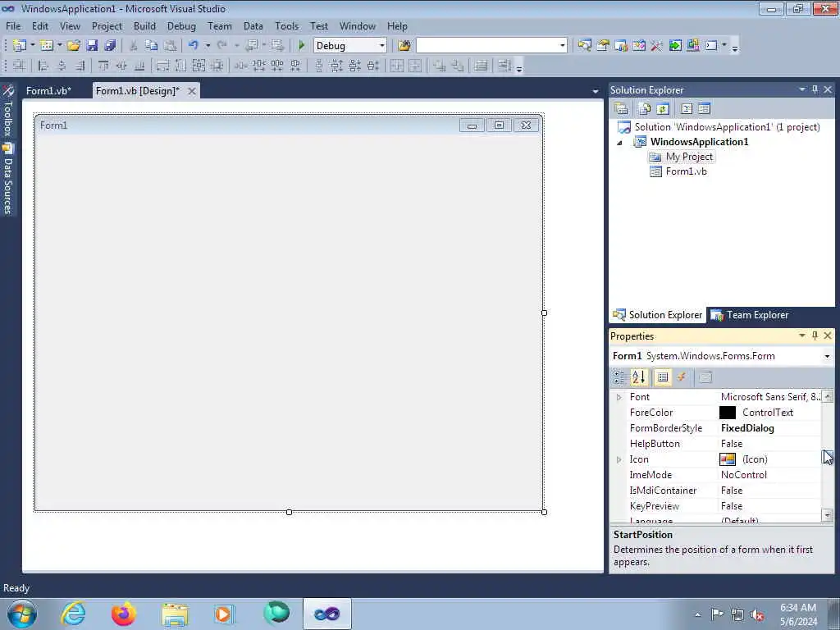Click the Add New Item toolbar icon
The image size is (840, 630).
tap(47, 46)
